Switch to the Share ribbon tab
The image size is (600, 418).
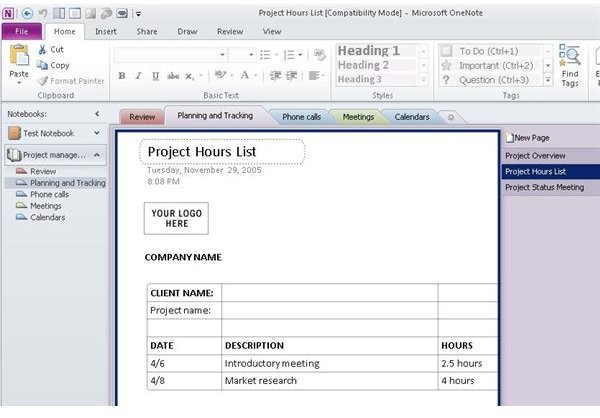(x=147, y=31)
